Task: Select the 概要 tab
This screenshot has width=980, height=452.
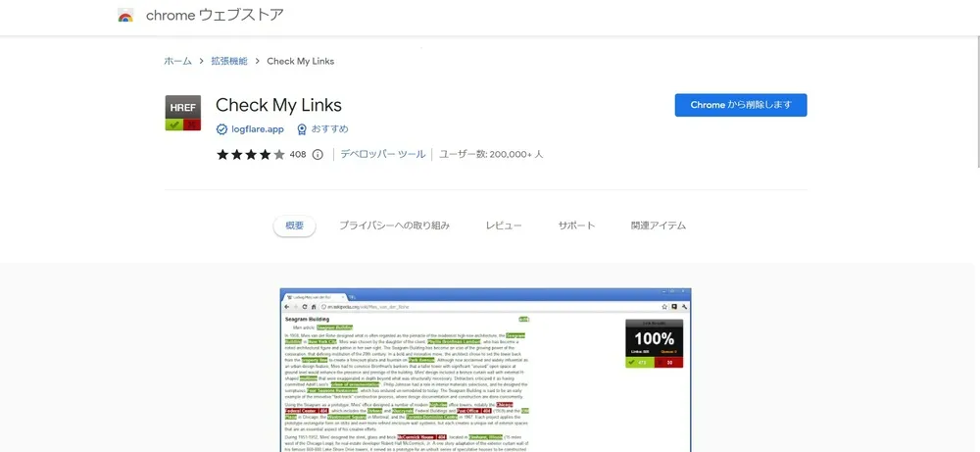Action: point(294,226)
